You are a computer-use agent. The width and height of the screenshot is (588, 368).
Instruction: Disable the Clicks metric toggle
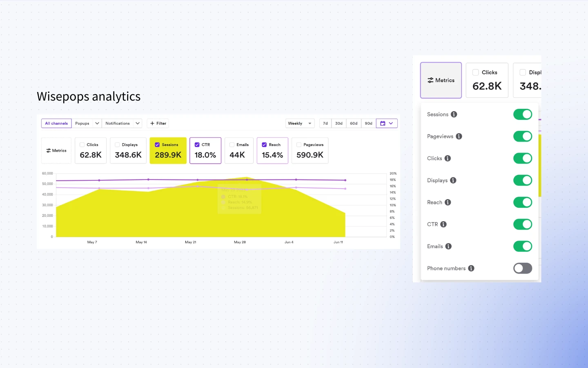click(x=523, y=158)
